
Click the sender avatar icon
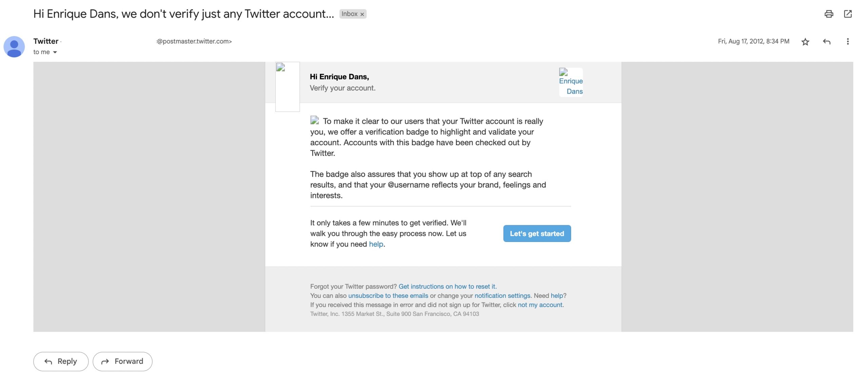coord(14,47)
